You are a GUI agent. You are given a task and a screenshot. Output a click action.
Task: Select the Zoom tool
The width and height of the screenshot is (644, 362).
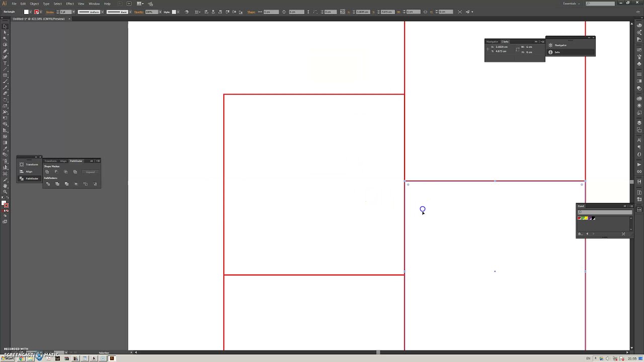[x=5, y=192]
